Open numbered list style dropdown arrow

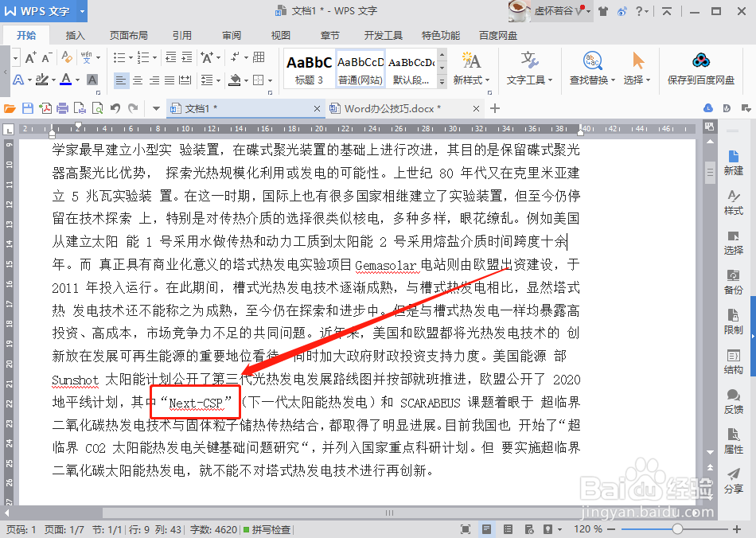click(x=154, y=58)
